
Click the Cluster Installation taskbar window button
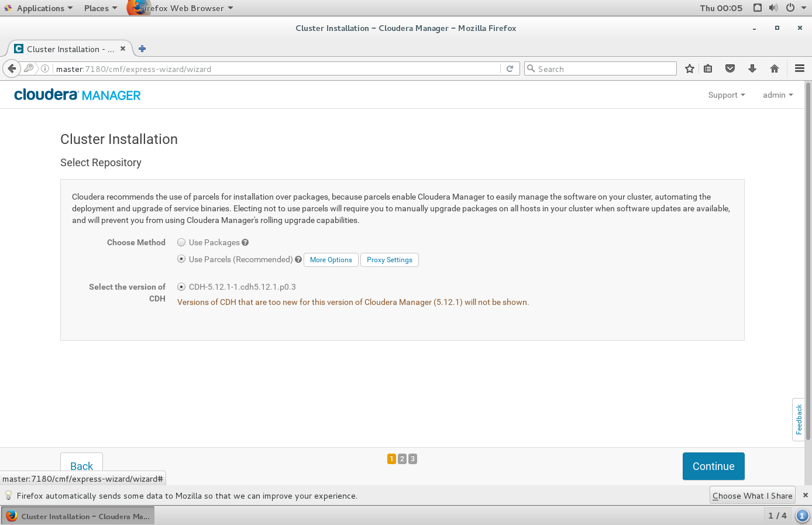pos(78,516)
